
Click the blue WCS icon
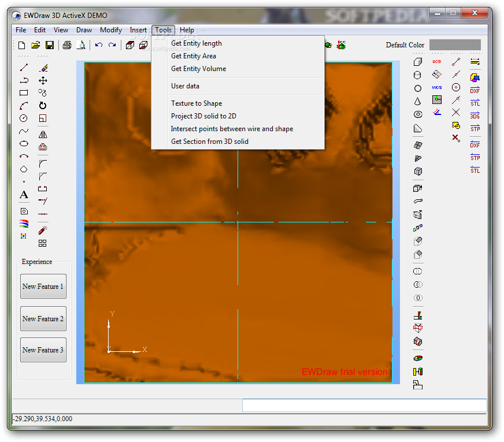(x=436, y=87)
